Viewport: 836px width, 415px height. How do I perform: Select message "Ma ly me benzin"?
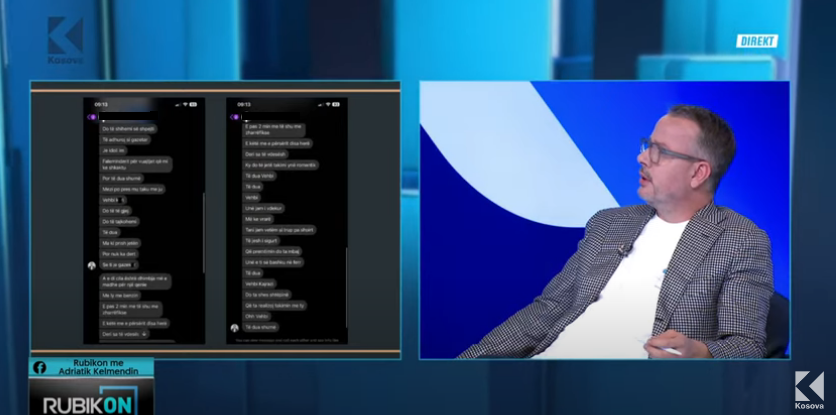coord(121,296)
